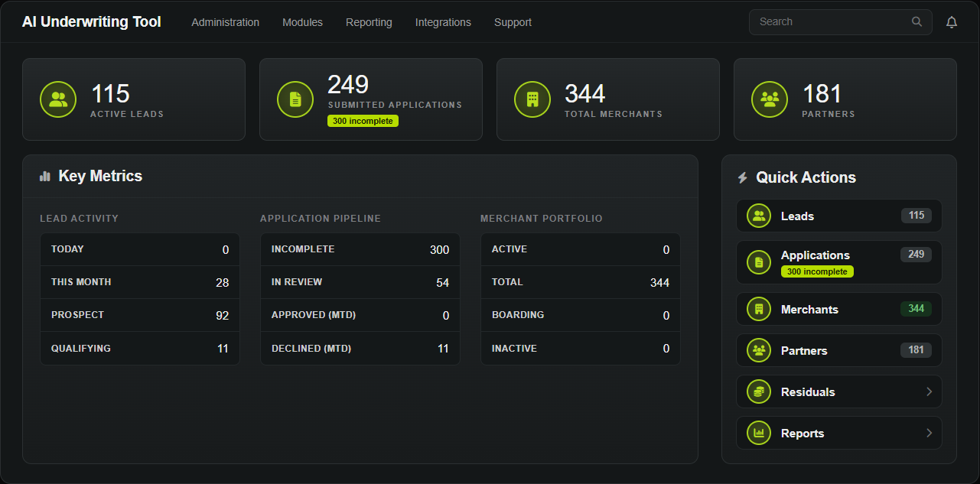The width and height of the screenshot is (980, 484).
Task: Click the 300 incomplete badge in top card
Action: pos(363,121)
